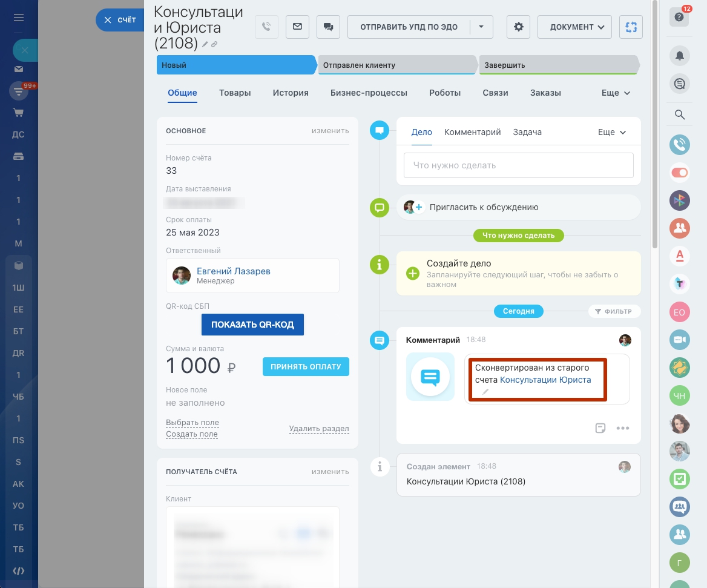Open the Бизнес-процессы tab
This screenshot has height=588, width=707.
coord(369,93)
